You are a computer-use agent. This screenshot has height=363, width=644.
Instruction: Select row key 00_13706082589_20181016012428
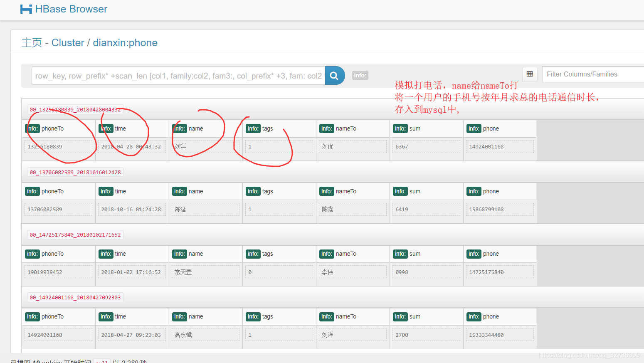[75, 172]
